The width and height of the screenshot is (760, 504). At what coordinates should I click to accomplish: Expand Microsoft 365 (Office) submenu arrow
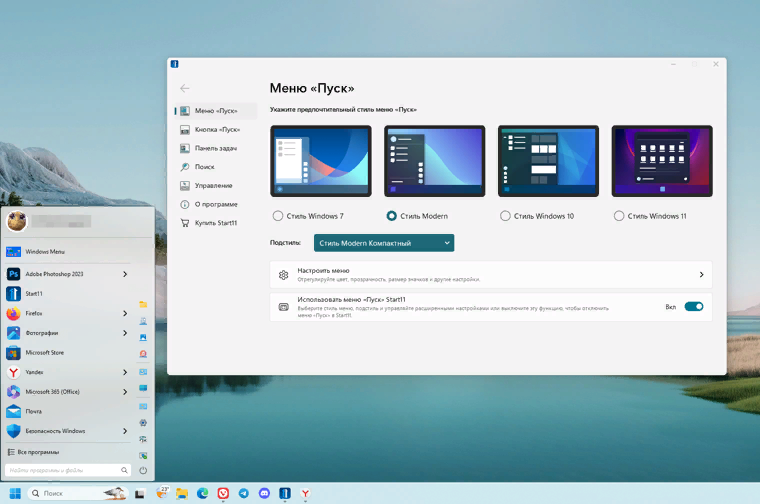tap(125, 392)
